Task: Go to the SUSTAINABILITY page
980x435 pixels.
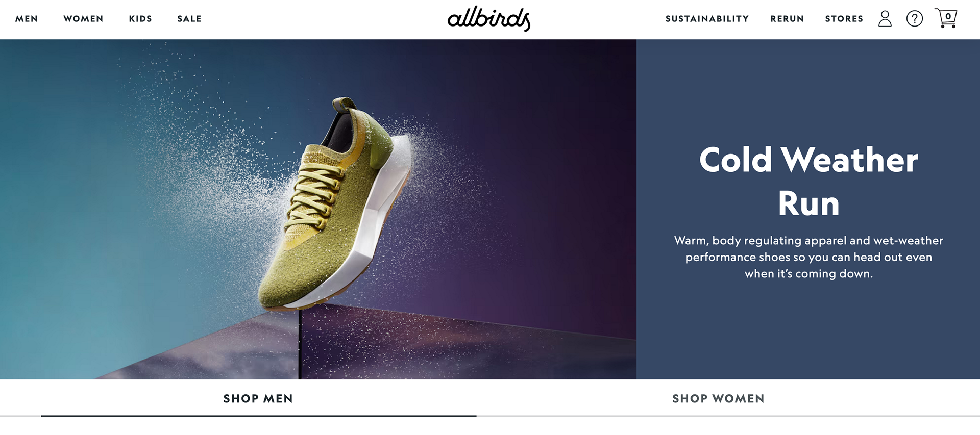Action: click(x=707, y=19)
